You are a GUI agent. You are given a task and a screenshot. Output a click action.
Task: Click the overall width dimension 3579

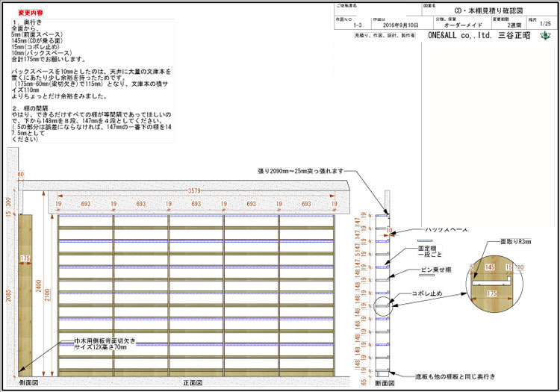click(194, 191)
